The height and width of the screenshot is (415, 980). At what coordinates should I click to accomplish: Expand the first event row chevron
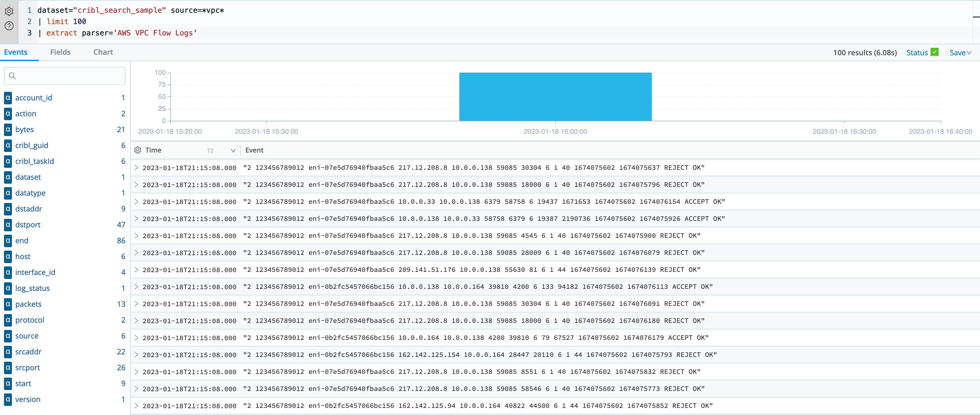136,167
